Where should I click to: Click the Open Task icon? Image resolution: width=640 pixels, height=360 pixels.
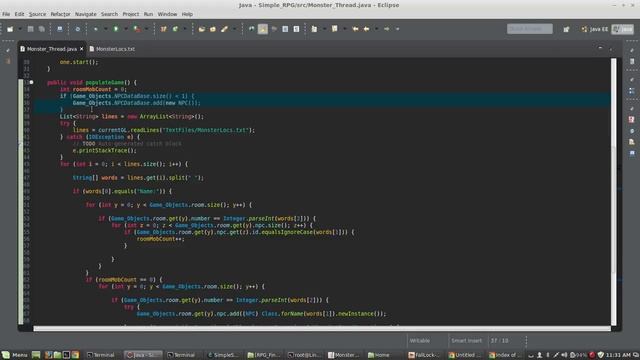pos(213,29)
